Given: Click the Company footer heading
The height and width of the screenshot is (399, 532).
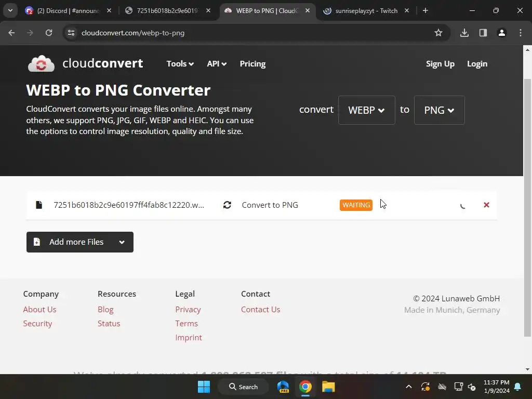Looking at the screenshot, I should [x=41, y=294].
